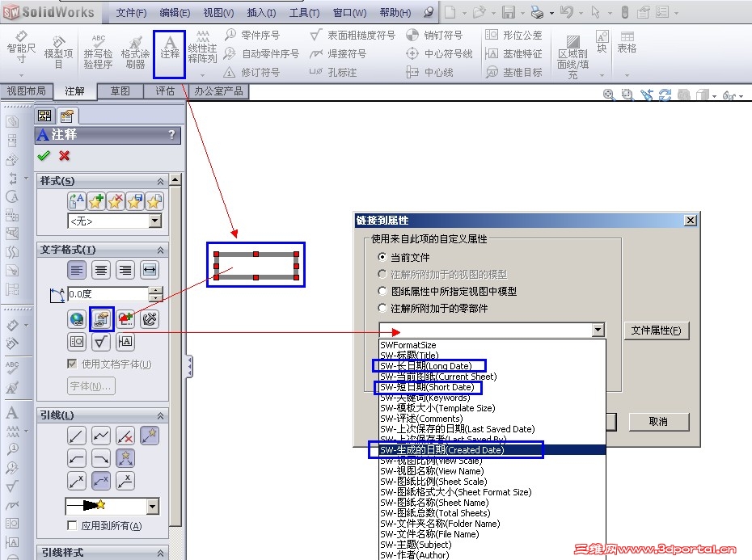The width and height of the screenshot is (752, 560).
Task: Add 形位公差 geometric tolerance
Action: (x=513, y=35)
